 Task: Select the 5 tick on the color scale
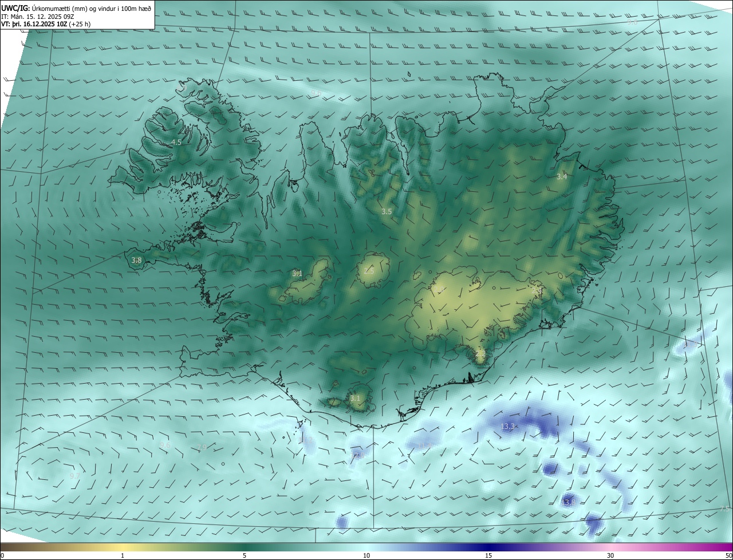pyautogui.click(x=245, y=555)
